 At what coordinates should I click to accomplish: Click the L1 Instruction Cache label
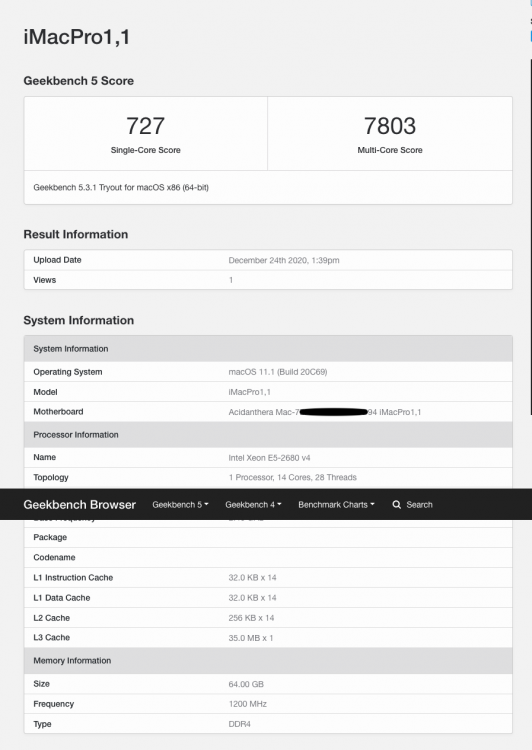pos(73,577)
